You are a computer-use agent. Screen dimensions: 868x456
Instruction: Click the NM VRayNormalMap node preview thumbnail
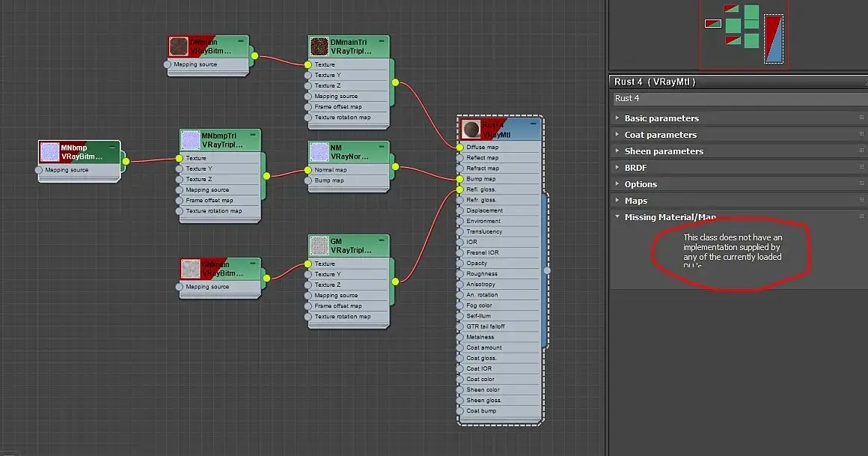click(x=320, y=152)
